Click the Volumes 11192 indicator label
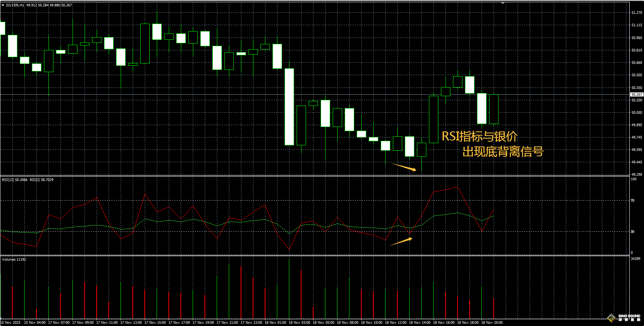The height and width of the screenshot is (326, 644). [14, 260]
